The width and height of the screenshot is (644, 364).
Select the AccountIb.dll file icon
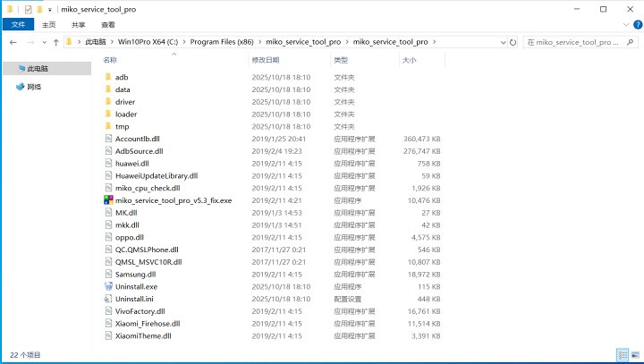click(x=108, y=139)
